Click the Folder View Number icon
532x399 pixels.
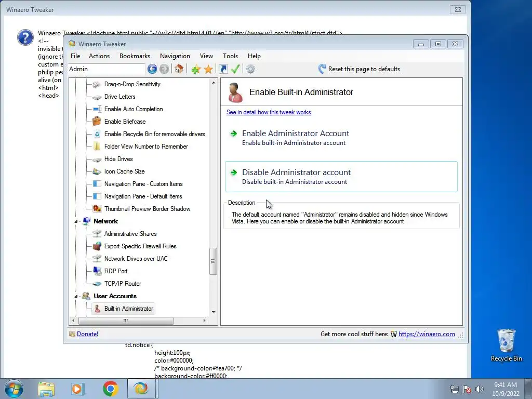[97, 146]
